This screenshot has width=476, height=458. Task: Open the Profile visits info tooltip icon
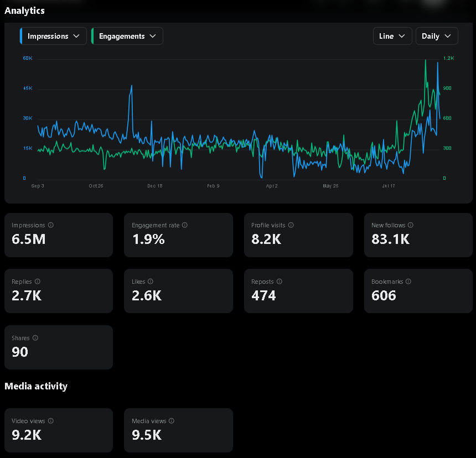[291, 225]
